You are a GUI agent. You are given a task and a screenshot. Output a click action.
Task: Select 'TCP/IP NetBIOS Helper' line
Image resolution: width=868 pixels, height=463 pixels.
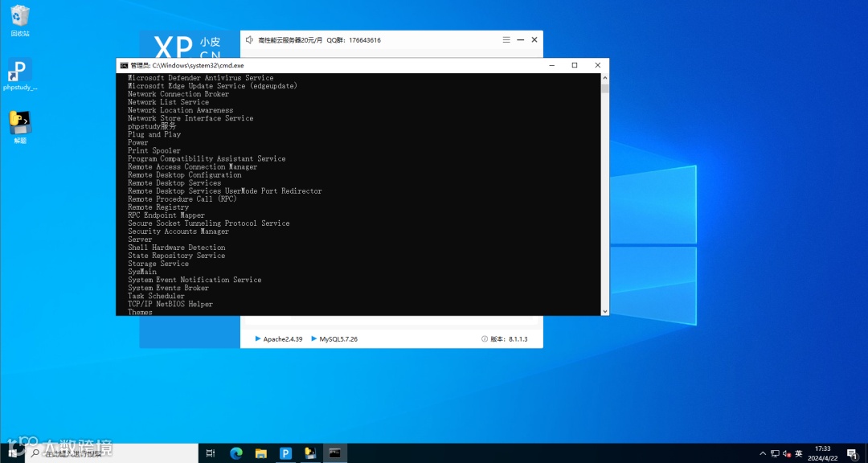point(170,304)
